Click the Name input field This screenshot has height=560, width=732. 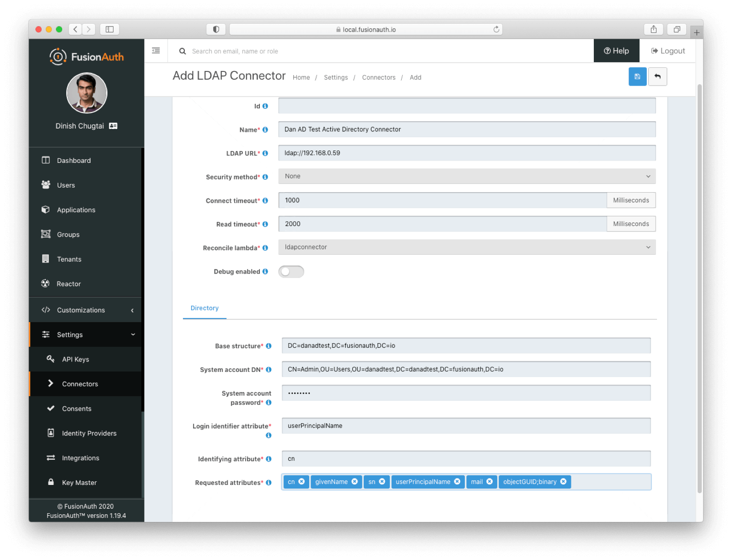467,129
